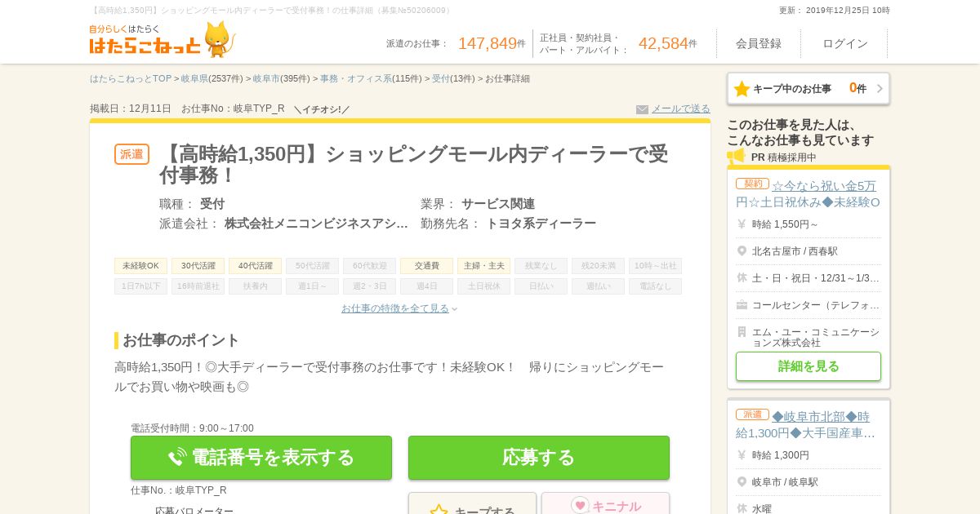Select the 30代活躍 tag
The image size is (980, 514).
click(198, 266)
